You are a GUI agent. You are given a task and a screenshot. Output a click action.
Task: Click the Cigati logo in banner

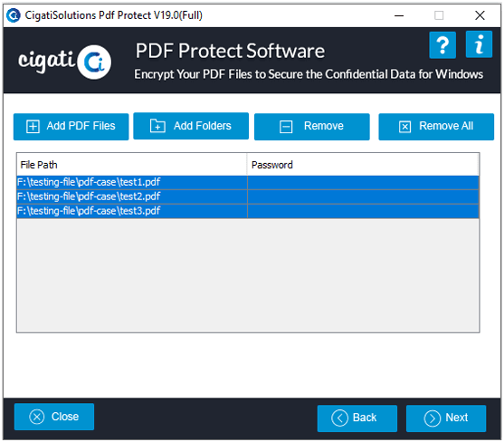click(x=64, y=62)
